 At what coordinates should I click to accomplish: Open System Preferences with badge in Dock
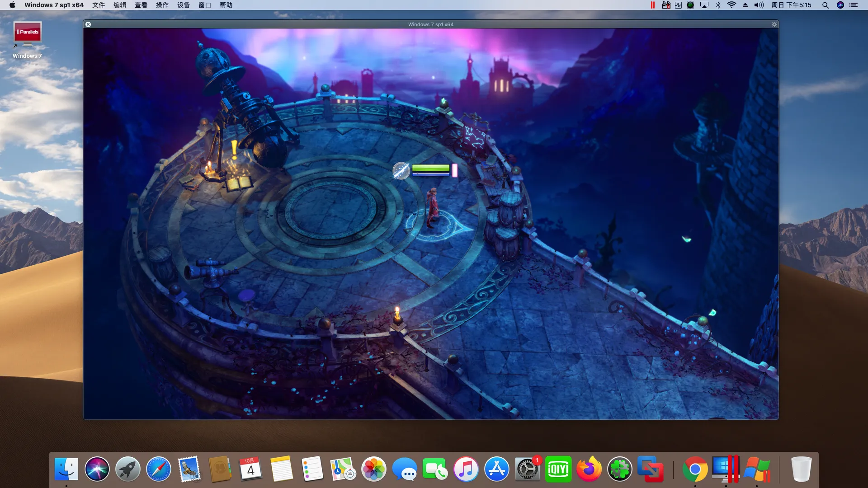click(x=528, y=469)
